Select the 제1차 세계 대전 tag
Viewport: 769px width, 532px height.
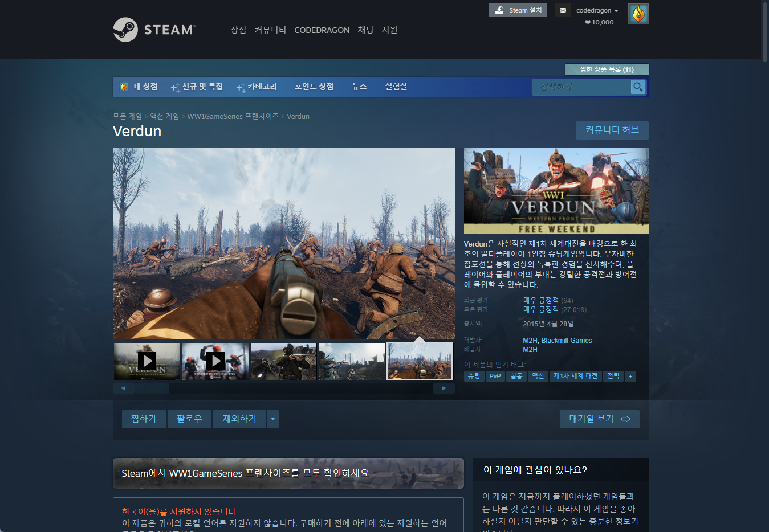pos(575,376)
